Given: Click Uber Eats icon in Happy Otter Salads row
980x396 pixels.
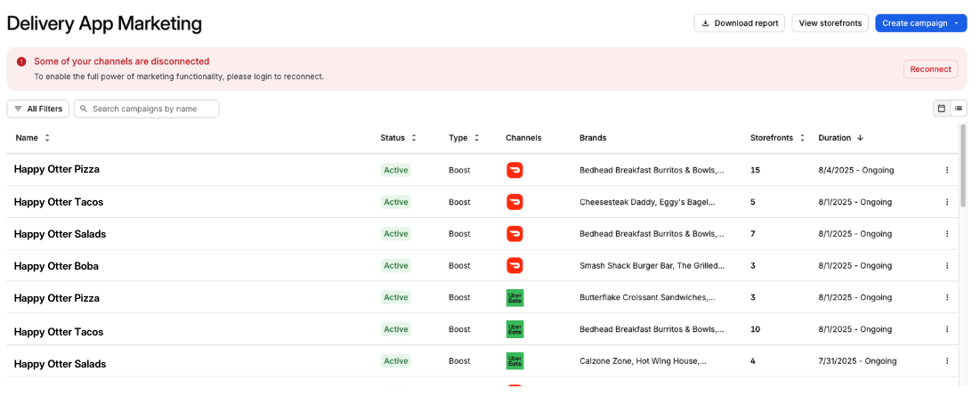Looking at the screenshot, I should pos(514,361).
